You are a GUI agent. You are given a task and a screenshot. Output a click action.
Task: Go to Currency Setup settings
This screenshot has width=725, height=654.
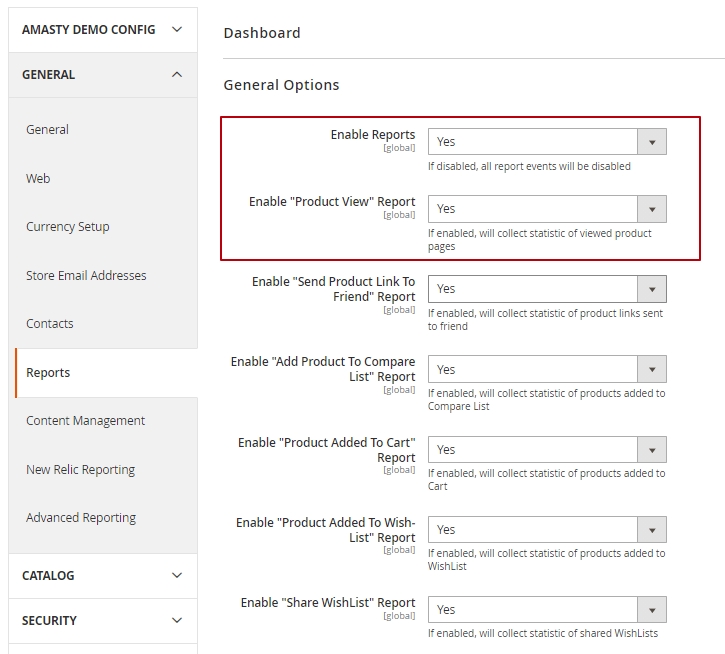pyautogui.click(x=68, y=226)
